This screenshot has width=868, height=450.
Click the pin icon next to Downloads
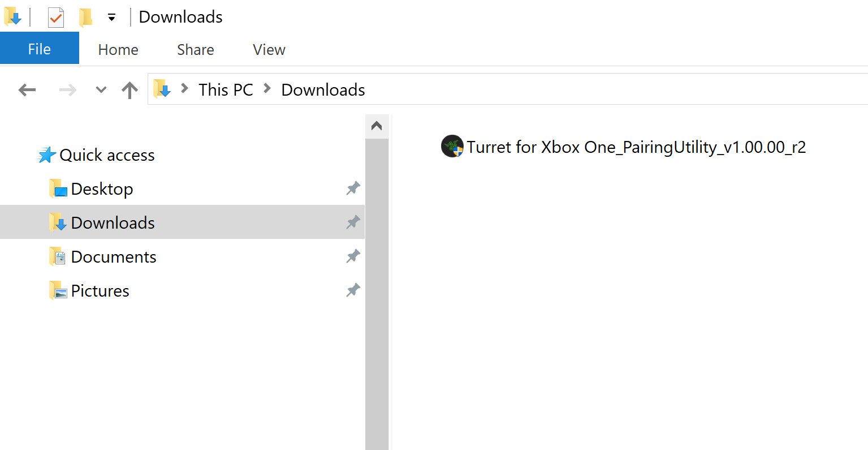coord(352,222)
